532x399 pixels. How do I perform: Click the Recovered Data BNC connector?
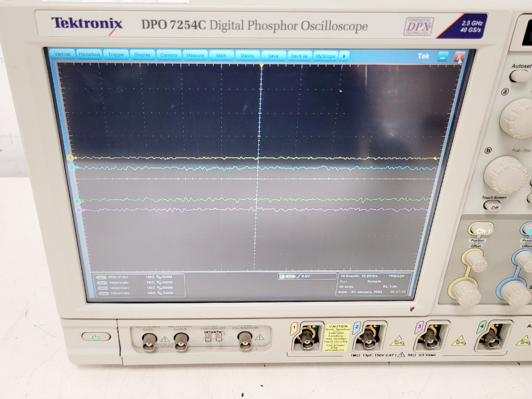[x=149, y=343]
